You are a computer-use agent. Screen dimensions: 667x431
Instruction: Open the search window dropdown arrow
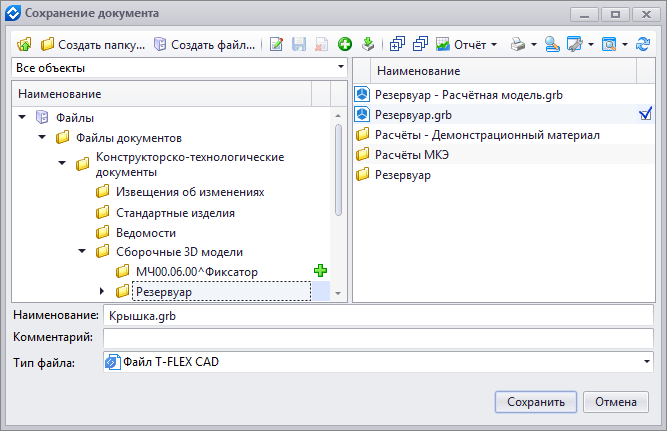[625, 44]
